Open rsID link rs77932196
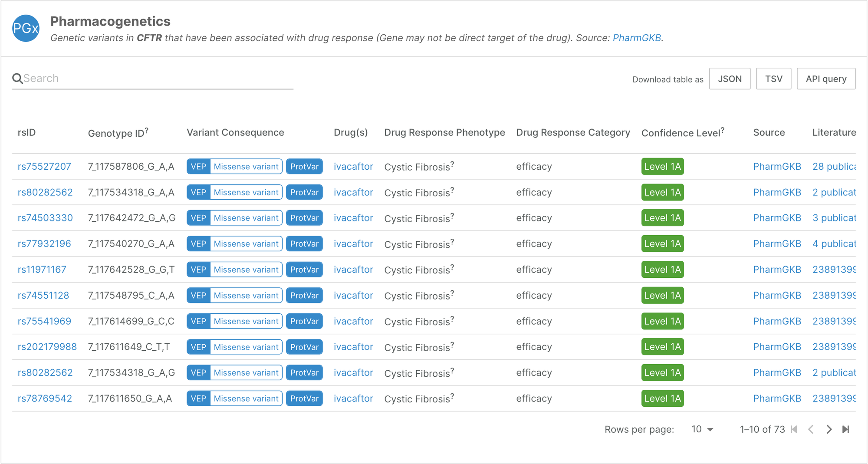This screenshot has height=464, width=868. (44, 244)
